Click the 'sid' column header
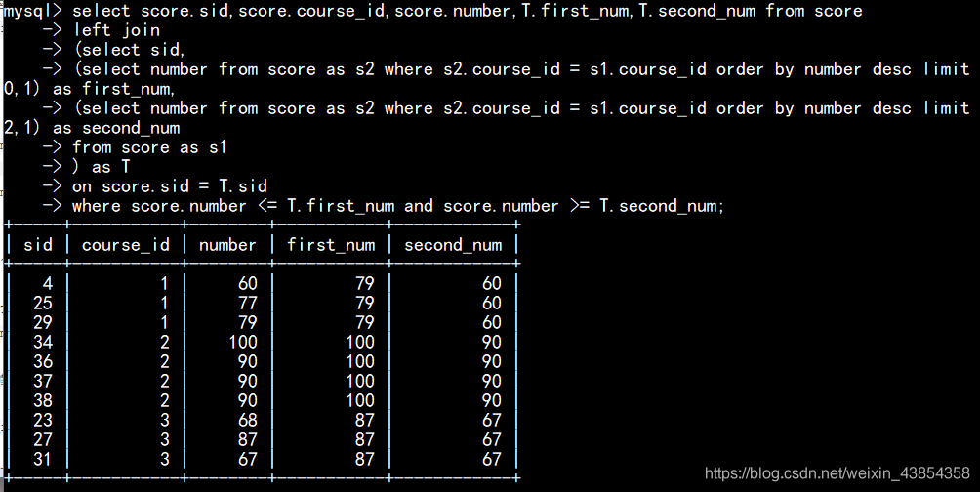 point(38,244)
